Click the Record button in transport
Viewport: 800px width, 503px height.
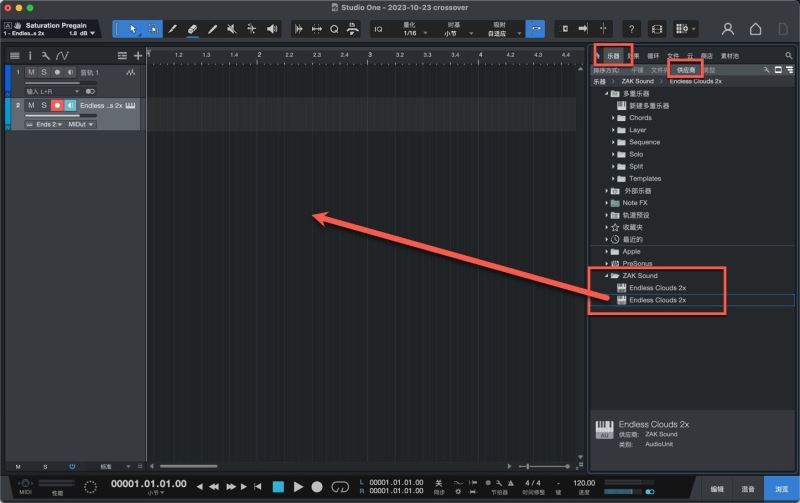coord(317,487)
